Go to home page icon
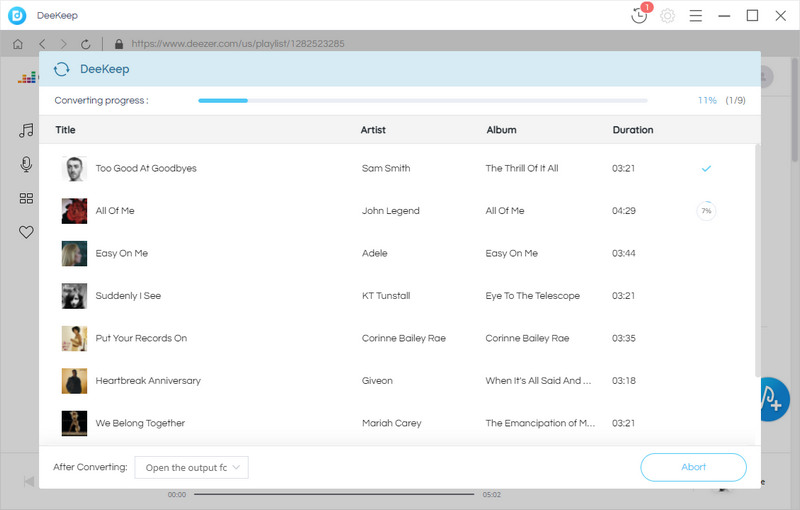800x510 pixels. click(18, 44)
